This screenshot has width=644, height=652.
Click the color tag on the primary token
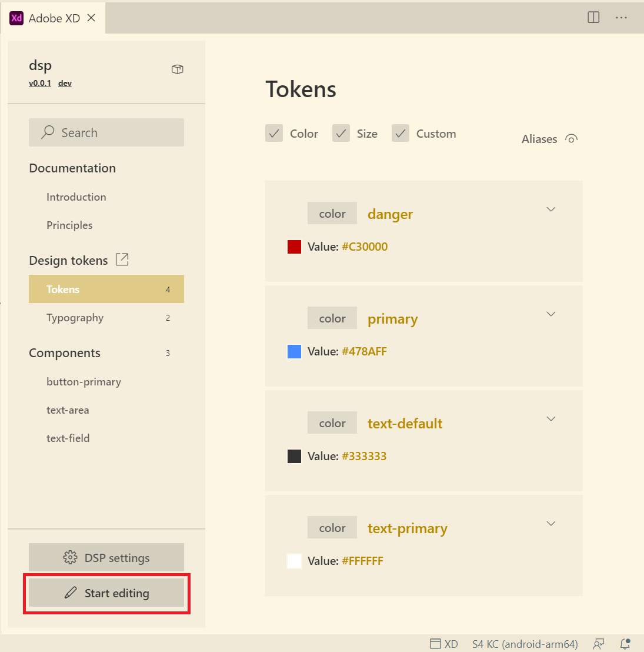(x=332, y=318)
